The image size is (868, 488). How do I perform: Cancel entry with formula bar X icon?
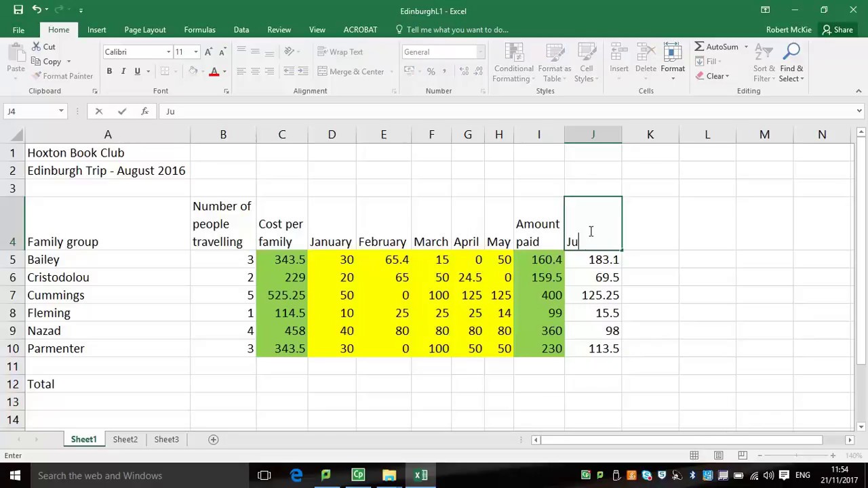click(99, 111)
